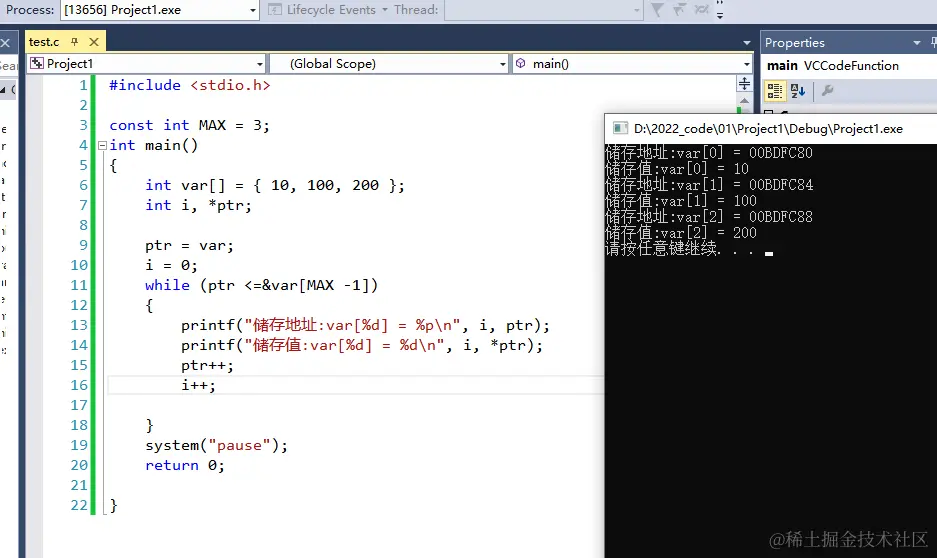Click console output line var[1] = 100

pyautogui.click(x=681, y=201)
